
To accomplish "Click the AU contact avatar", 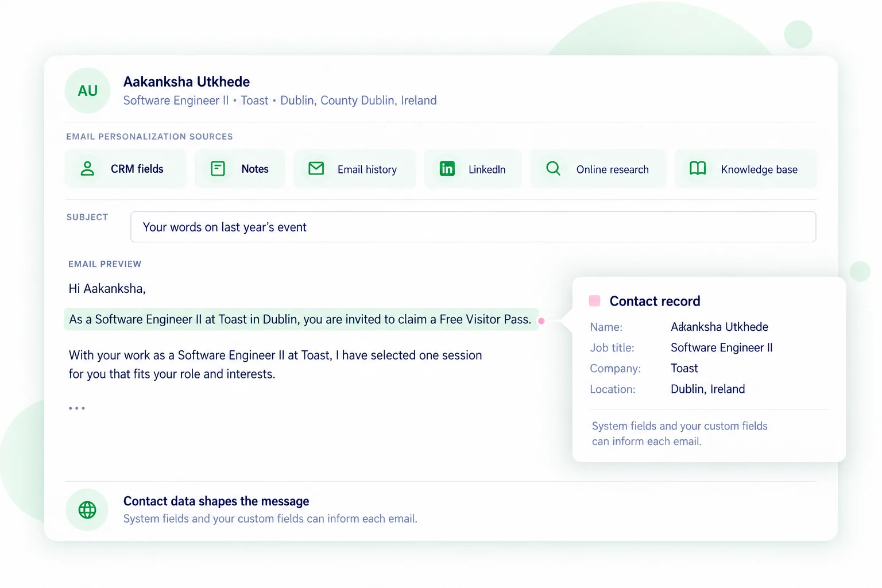I will tap(87, 91).
